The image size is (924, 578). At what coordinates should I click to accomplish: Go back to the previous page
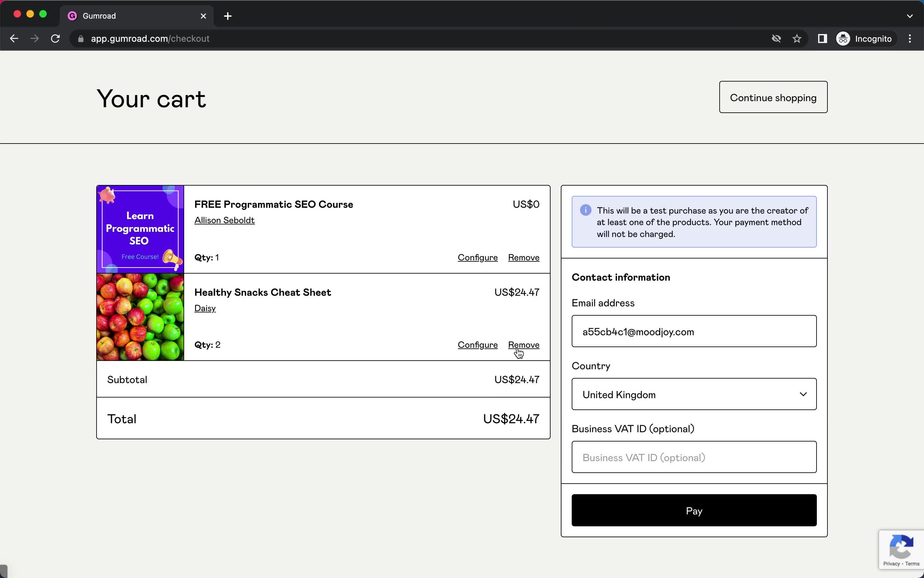(x=14, y=39)
